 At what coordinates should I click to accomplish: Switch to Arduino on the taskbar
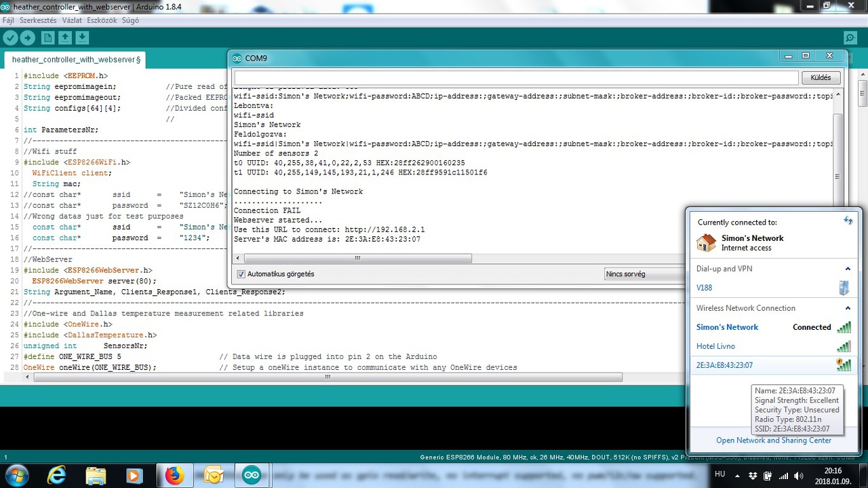[x=252, y=476]
